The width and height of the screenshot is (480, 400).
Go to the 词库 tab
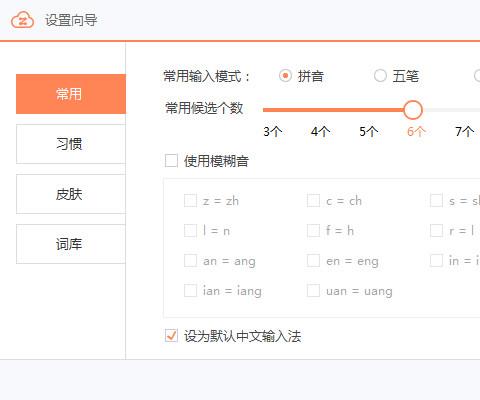(71, 244)
